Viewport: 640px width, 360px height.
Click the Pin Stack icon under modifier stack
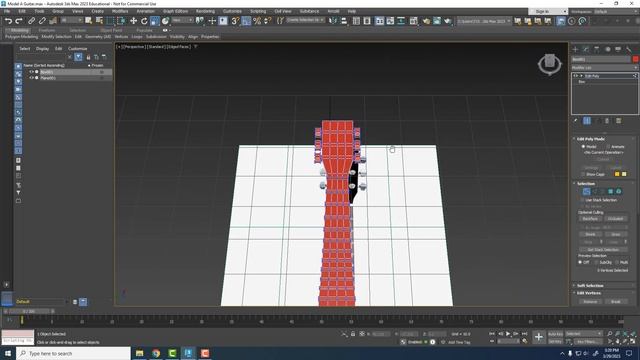click(576, 121)
